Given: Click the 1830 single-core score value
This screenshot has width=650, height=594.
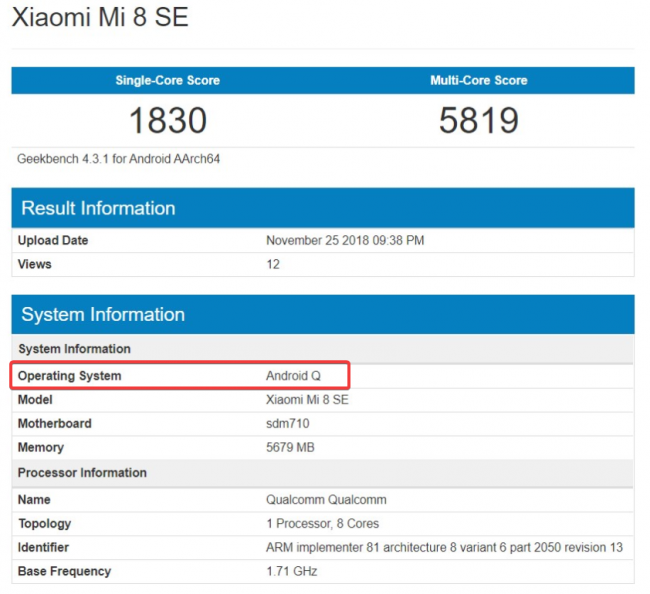Looking at the screenshot, I should pyautogui.click(x=167, y=121).
